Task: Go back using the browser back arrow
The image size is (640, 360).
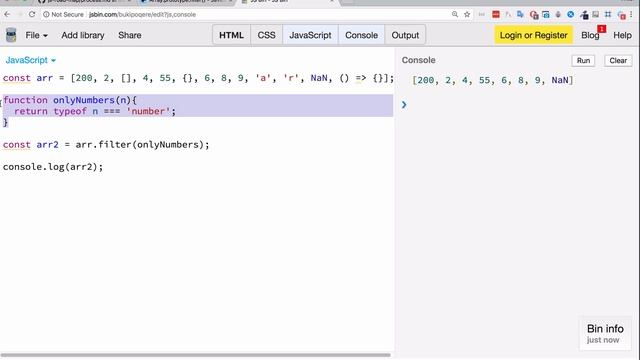Action: point(7,14)
